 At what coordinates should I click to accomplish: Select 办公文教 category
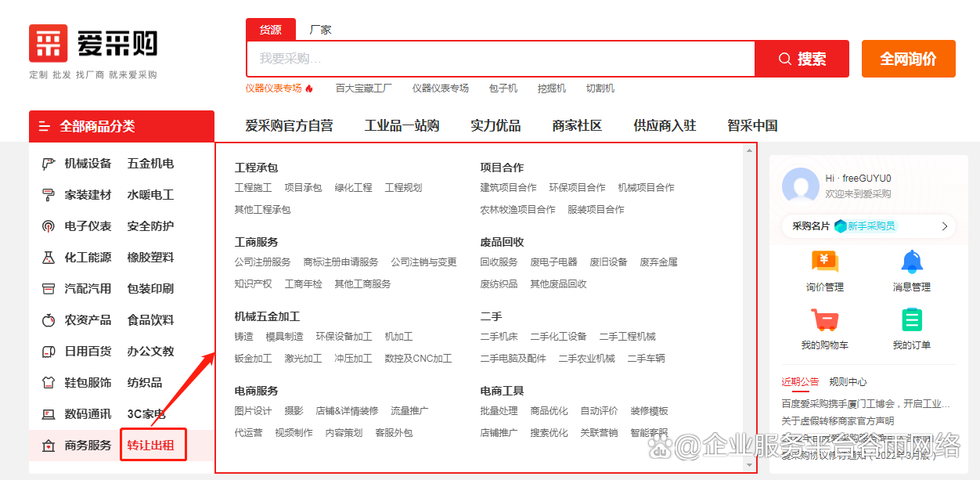pos(151,352)
